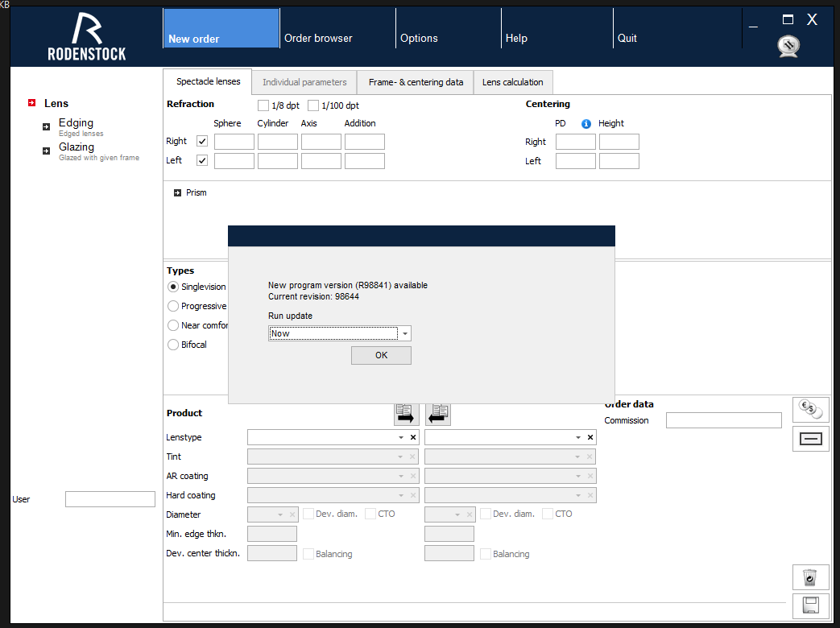This screenshot has height=628, width=840.
Task: Focus the Left Axis input field
Action: coord(321,160)
